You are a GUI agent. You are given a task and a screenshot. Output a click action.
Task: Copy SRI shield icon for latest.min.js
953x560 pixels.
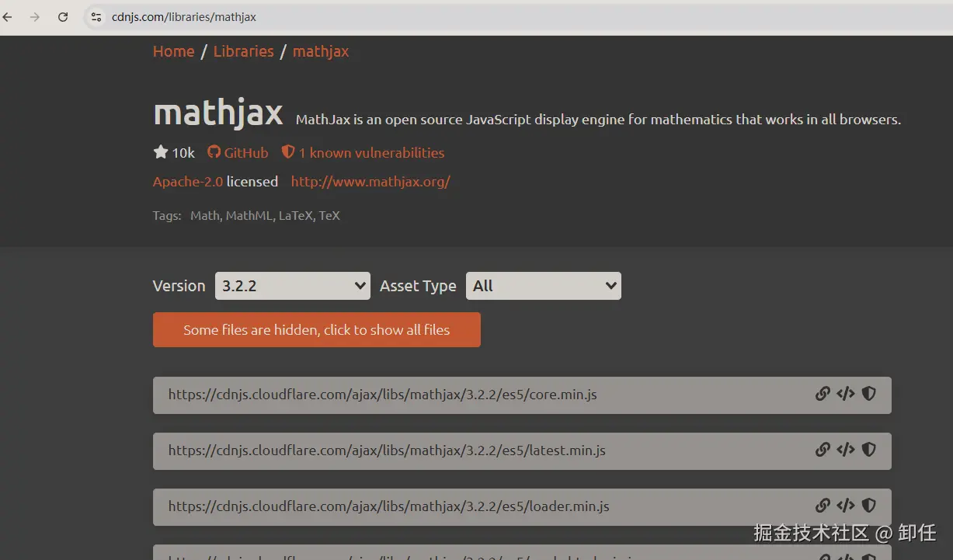(x=869, y=450)
